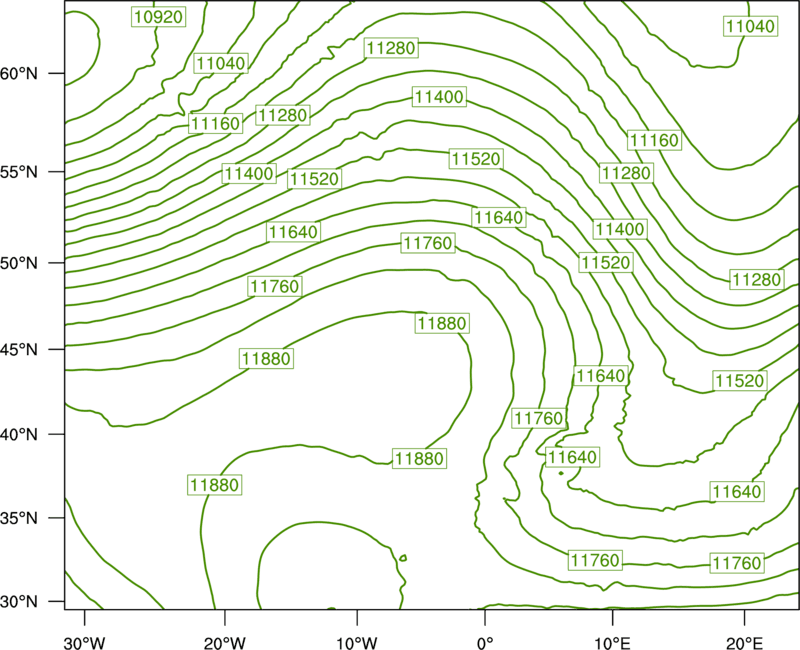Select the 11520 label beside the 11400 near 55°N
The width and height of the screenshot is (800, 650).
pyautogui.click(x=314, y=179)
